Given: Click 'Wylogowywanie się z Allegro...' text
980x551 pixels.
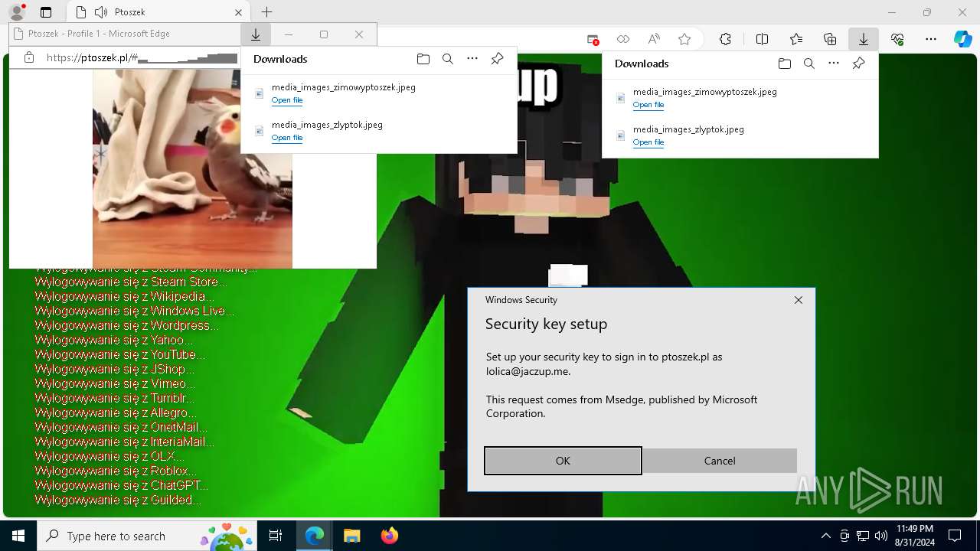Looking at the screenshot, I should click(116, 412).
